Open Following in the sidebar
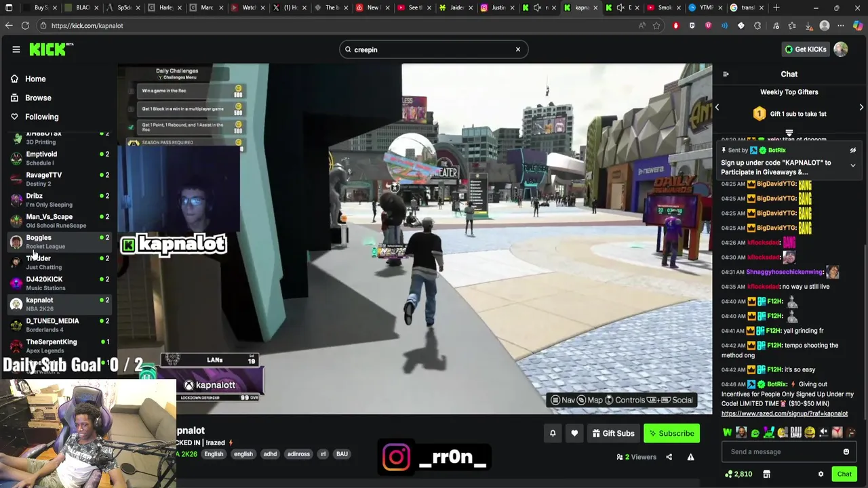Screen dimensions: 868x488 tap(42, 117)
